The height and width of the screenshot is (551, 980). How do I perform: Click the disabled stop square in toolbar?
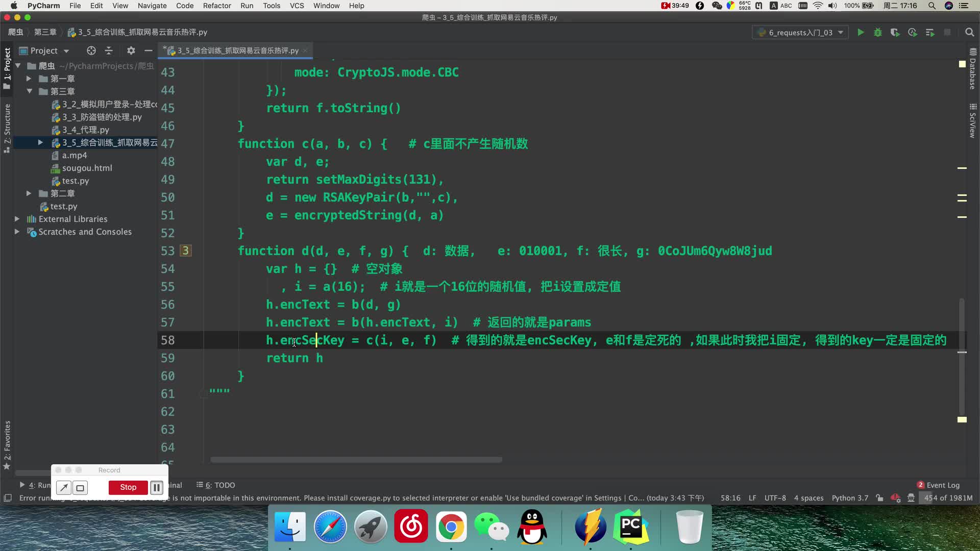coord(947,33)
